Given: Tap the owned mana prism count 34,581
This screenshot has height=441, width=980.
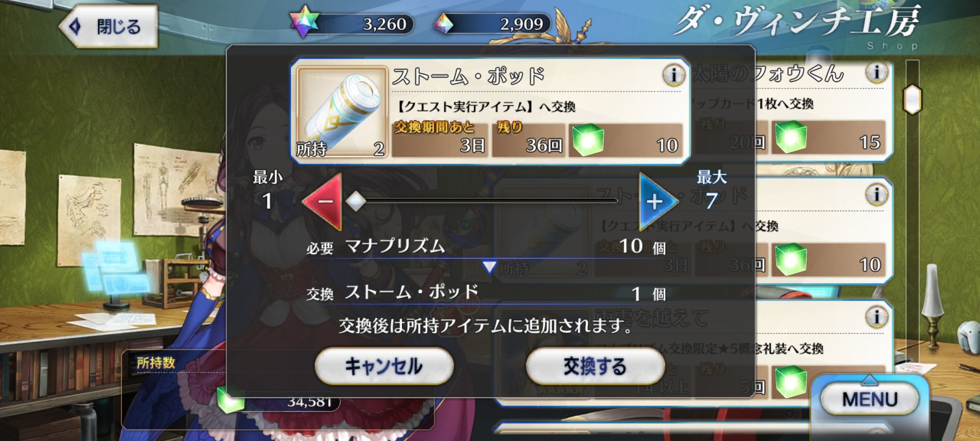Looking at the screenshot, I should 309,402.
